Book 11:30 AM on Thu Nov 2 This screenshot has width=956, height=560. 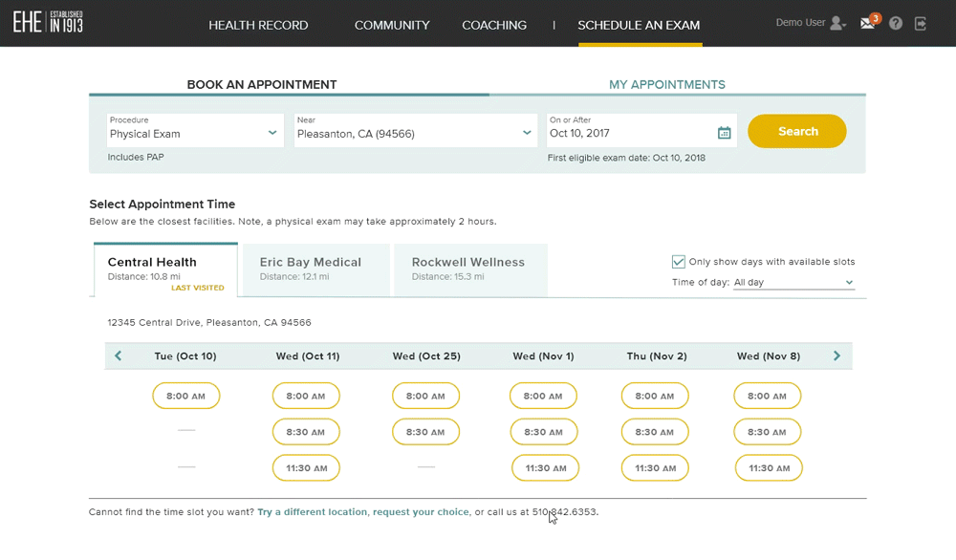655,468
